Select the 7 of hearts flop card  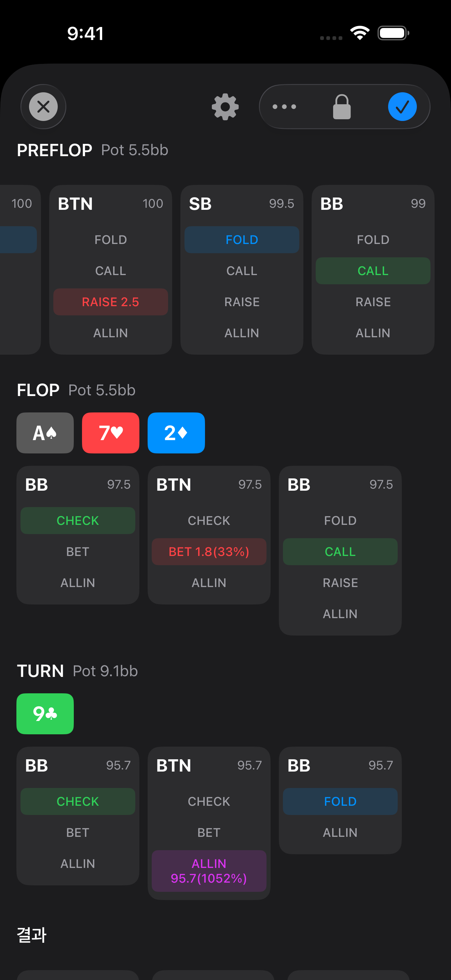tap(111, 433)
